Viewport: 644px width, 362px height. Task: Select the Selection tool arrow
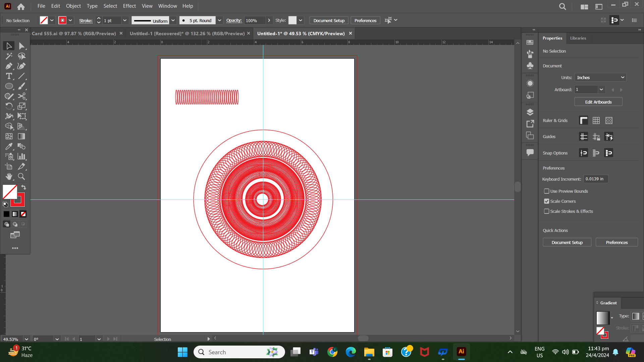pos(9,46)
